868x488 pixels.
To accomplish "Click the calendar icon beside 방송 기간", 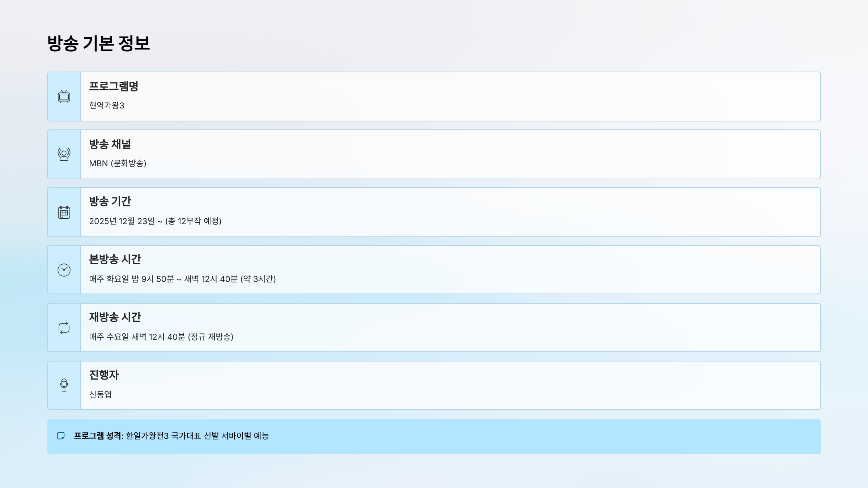I will 64,212.
